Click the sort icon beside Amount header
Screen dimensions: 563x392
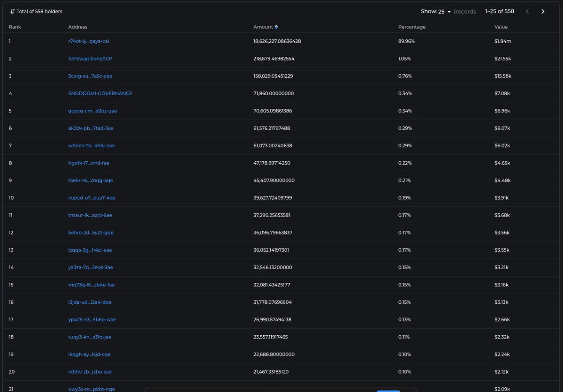(276, 27)
